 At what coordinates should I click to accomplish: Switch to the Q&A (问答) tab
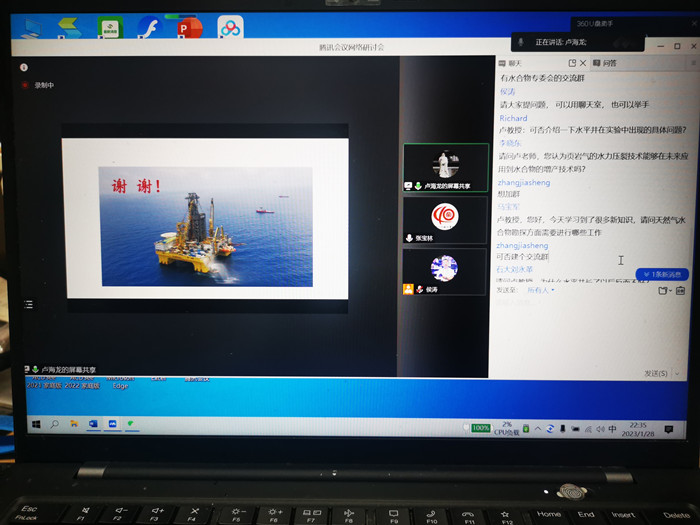click(605, 63)
